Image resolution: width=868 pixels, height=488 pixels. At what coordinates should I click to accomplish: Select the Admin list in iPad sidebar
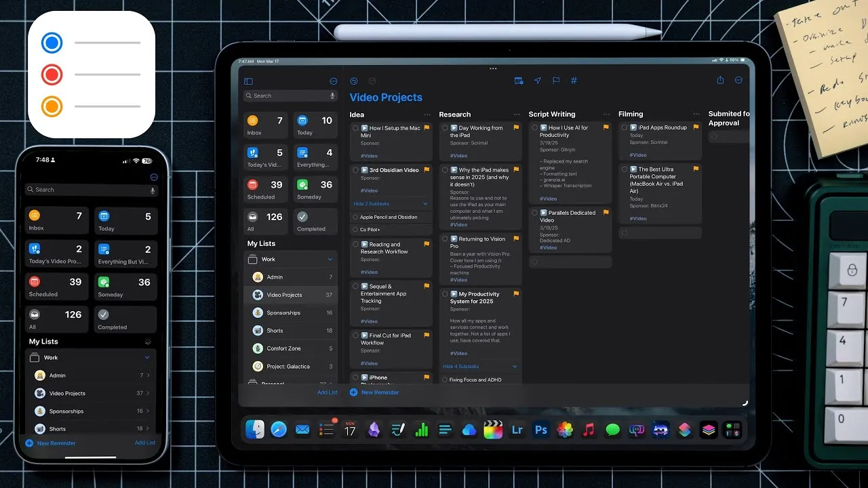(291, 277)
